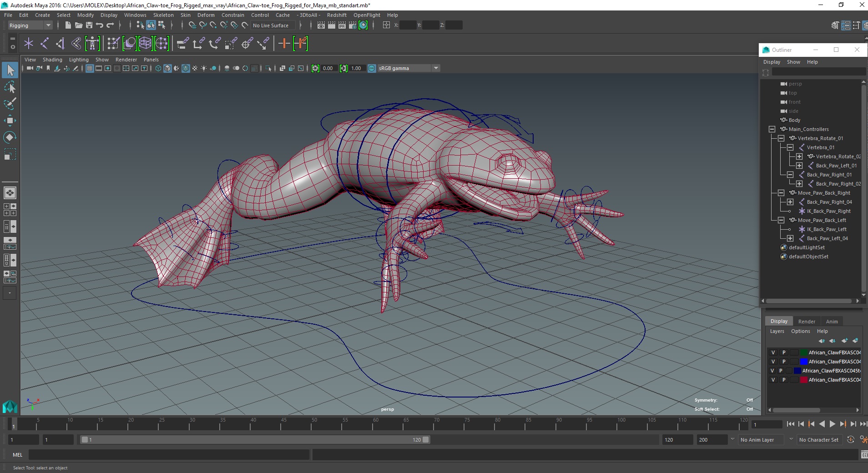Screen dimensions: 868x473
Task: Collapse the Main_Controllers node in the Outliner
Action: [x=772, y=129]
